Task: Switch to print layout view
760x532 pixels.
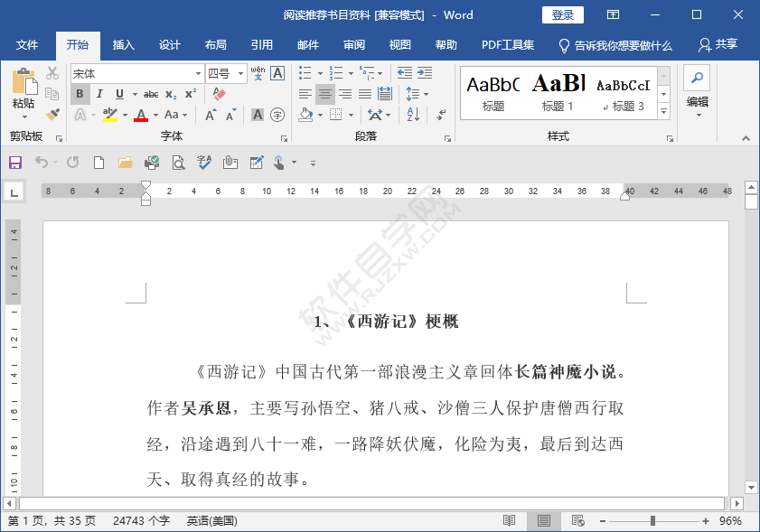Action: pyautogui.click(x=544, y=521)
